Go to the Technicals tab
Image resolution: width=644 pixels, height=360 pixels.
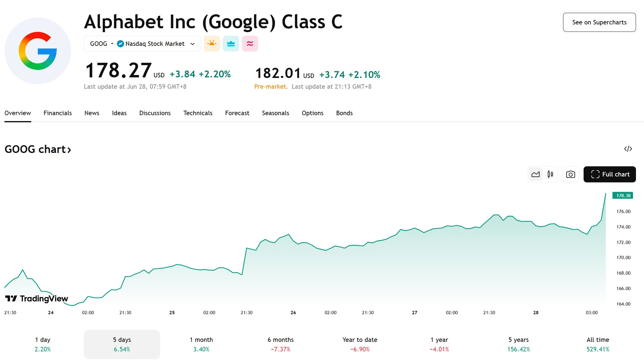pos(198,113)
